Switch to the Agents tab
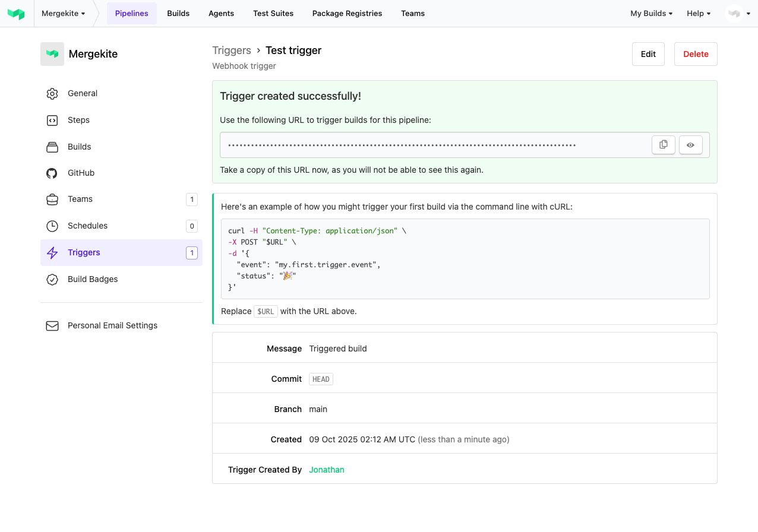The height and width of the screenshot is (532, 758). [221, 14]
